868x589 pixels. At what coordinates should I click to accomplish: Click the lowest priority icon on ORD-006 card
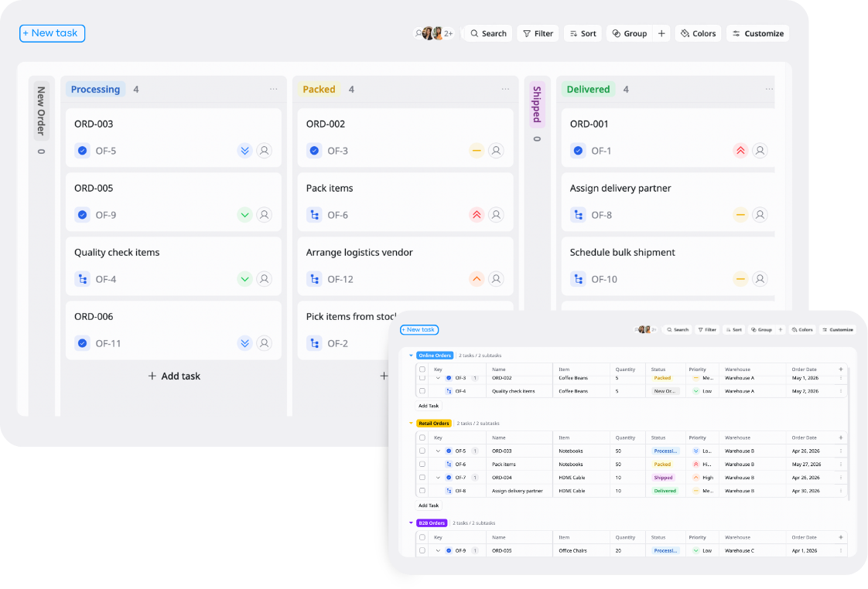tap(244, 343)
